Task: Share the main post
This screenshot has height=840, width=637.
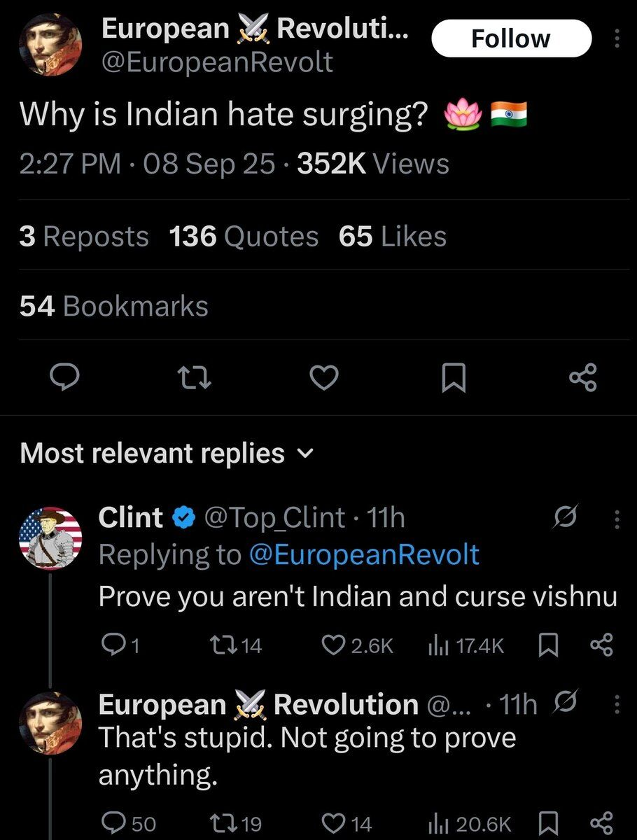Action: click(582, 378)
